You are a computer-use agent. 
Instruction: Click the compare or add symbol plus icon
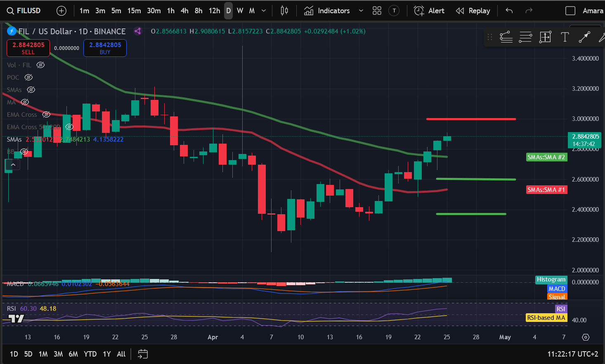click(61, 11)
